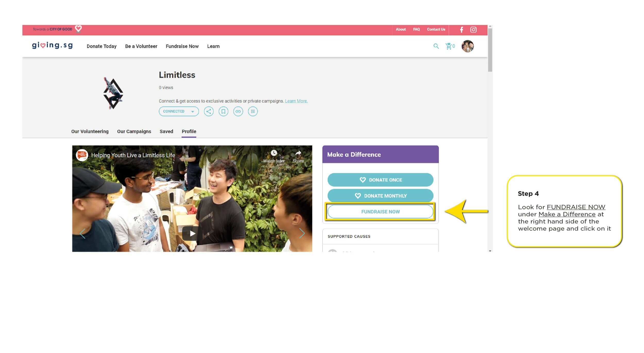Play the Helping Youth video
The image size is (644, 353).
192,234
